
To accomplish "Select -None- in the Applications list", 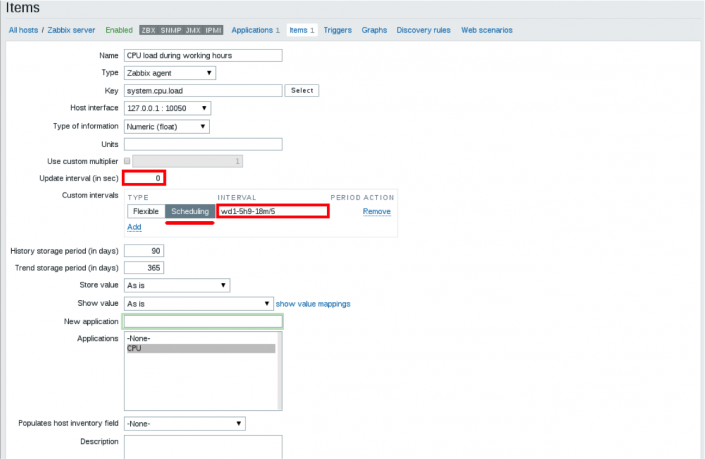I will (201, 339).
